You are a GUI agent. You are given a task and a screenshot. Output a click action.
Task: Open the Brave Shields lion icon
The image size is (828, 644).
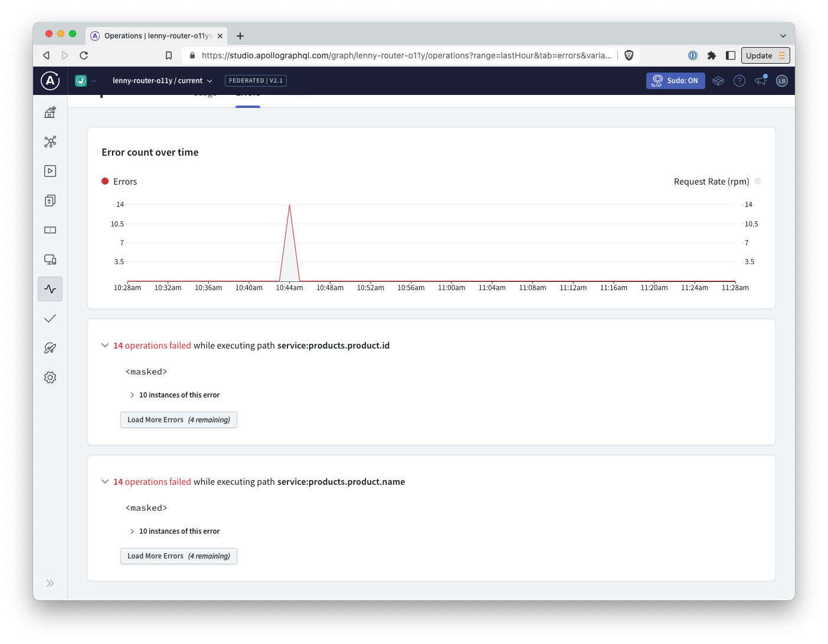point(629,55)
